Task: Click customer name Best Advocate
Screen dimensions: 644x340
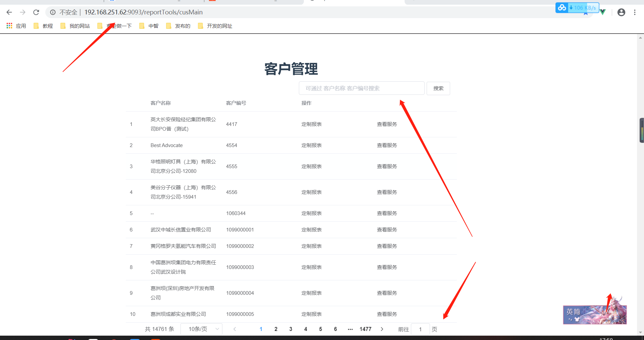Action: pyautogui.click(x=167, y=145)
